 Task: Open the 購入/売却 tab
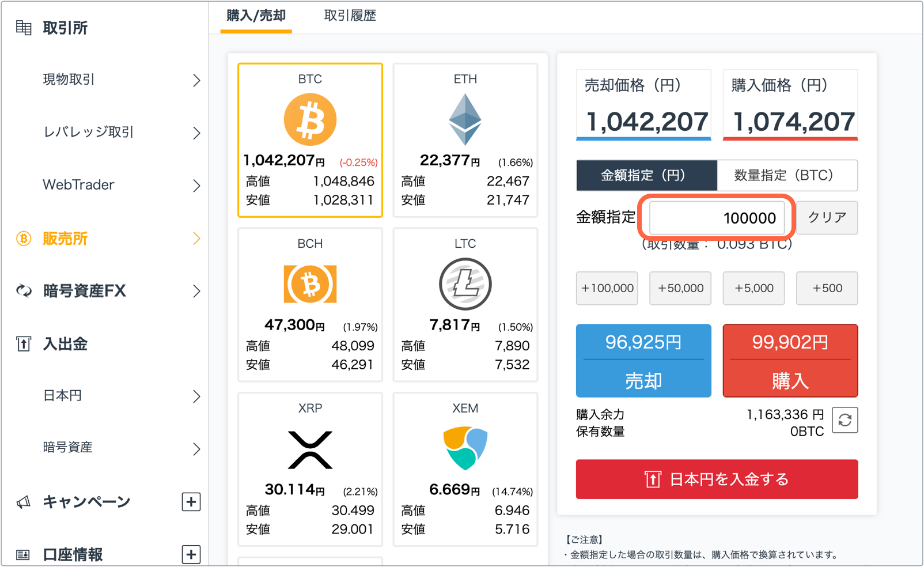point(256,16)
